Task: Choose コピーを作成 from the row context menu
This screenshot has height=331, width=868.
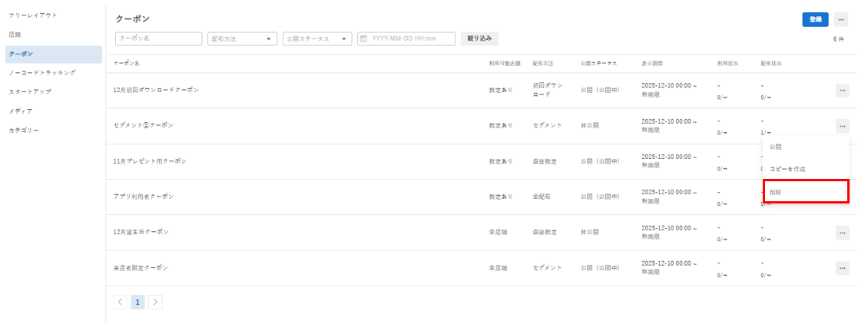Action: [806, 169]
